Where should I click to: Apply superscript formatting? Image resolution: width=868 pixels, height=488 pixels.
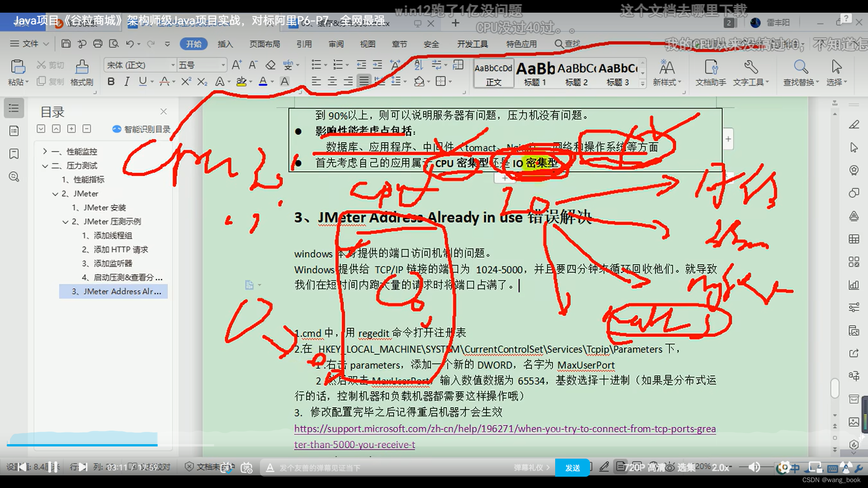186,81
